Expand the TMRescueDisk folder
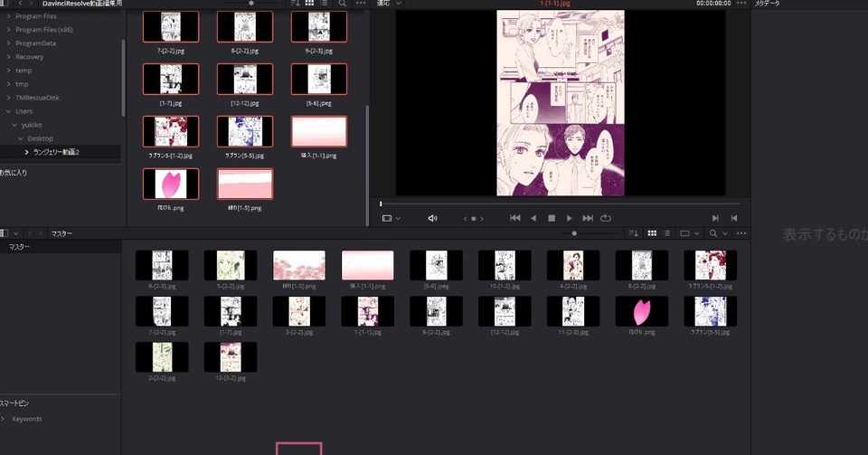 8,98
